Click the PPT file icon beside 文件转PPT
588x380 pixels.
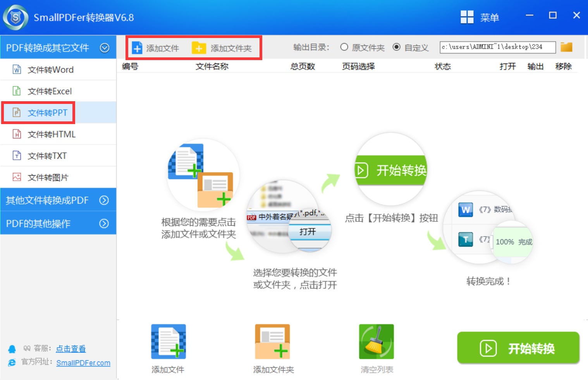point(17,112)
